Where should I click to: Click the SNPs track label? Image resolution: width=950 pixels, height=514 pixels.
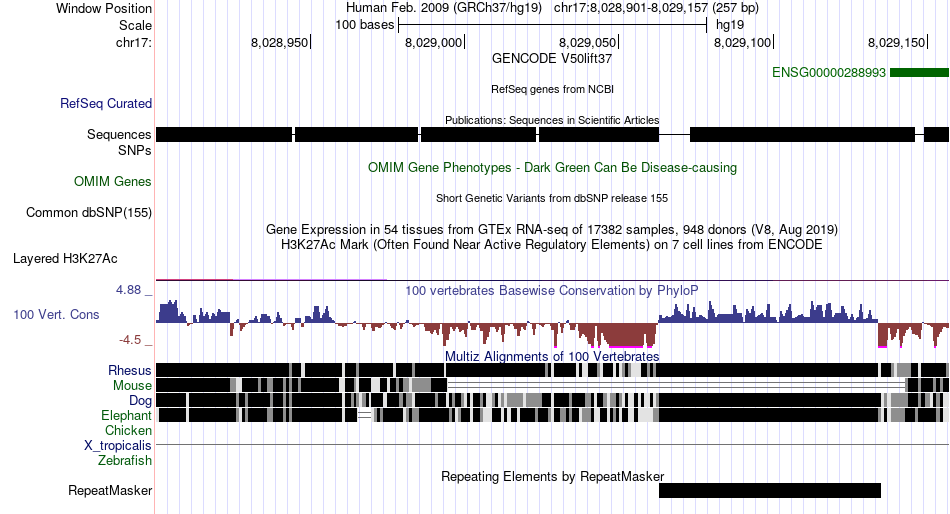[135, 150]
